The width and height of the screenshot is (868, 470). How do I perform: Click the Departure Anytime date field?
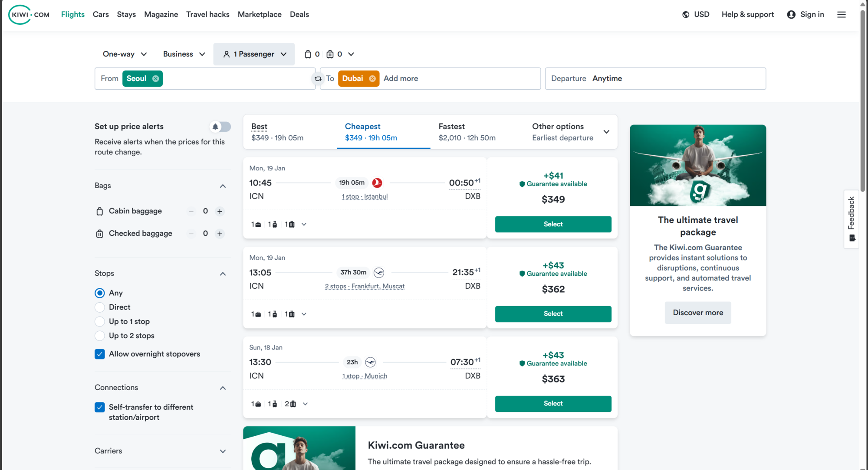pyautogui.click(x=655, y=78)
